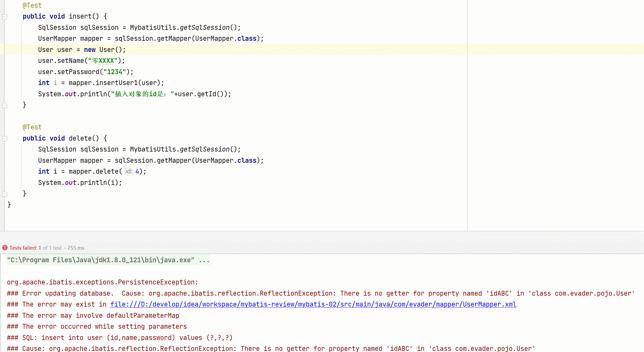Screen dimensions: 644x352
Task: Click fold end marker below insert method
Action: [x=5, y=105]
